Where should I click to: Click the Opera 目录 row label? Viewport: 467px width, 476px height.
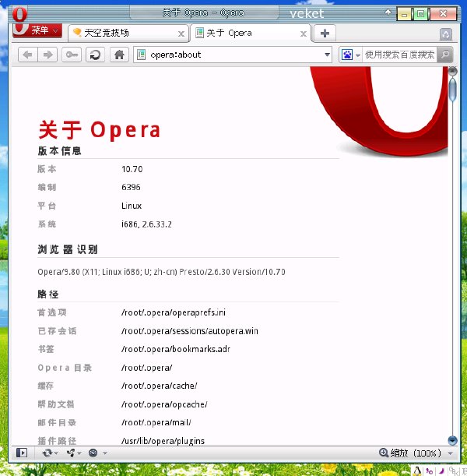[65, 368]
